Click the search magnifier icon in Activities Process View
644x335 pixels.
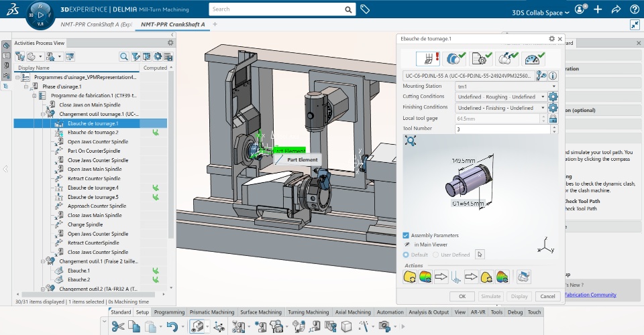click(x=123, y=56)
